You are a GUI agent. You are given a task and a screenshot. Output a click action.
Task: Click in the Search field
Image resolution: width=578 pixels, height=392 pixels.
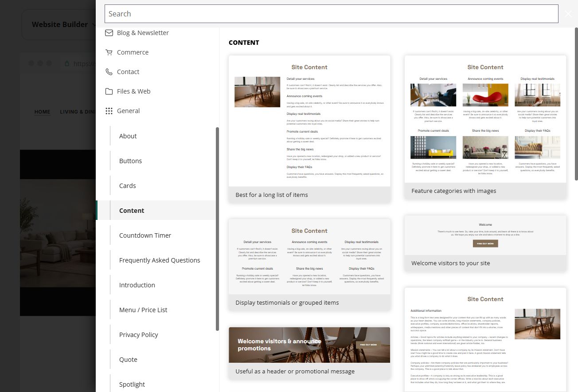coord(331,14)
